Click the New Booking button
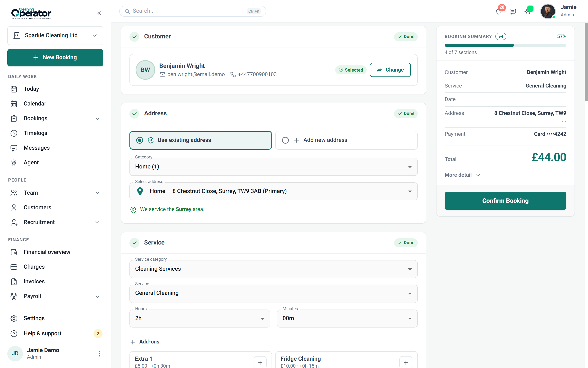 tap(55, 58)
